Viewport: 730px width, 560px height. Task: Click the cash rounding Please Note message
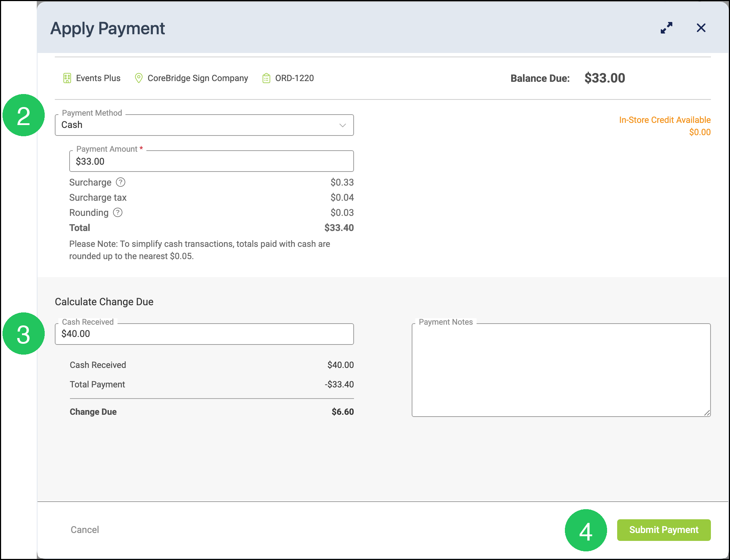point(200,250)
